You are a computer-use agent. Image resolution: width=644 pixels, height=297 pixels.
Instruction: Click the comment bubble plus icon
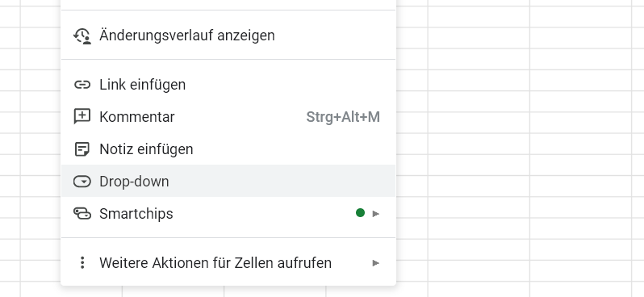(x=82, y=117)
